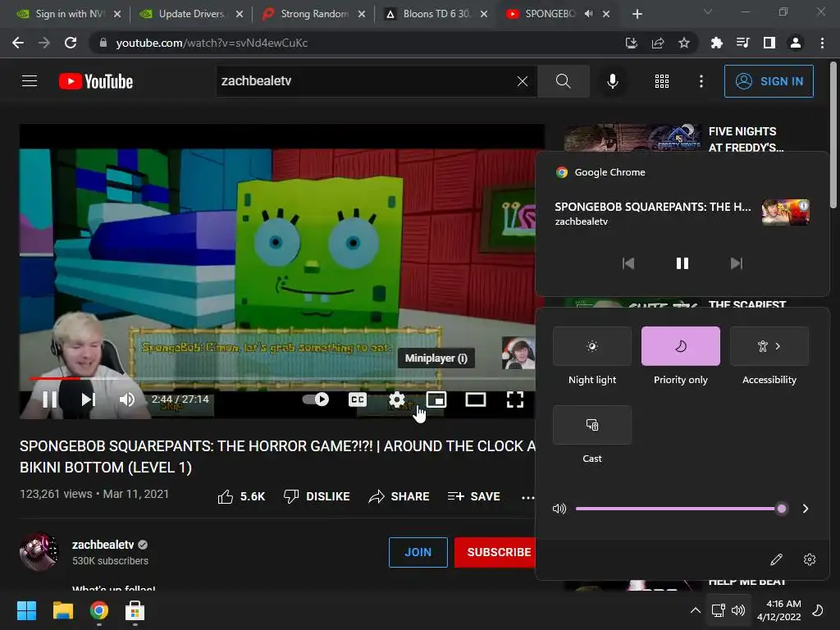Screen dimensions: 840x630
Task: Click DISLIKE under the video
Action: tap(317, 496)
